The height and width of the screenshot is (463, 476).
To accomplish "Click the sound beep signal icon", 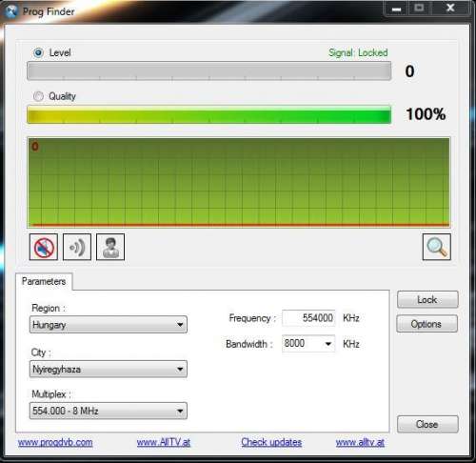I will coord(77,247).
